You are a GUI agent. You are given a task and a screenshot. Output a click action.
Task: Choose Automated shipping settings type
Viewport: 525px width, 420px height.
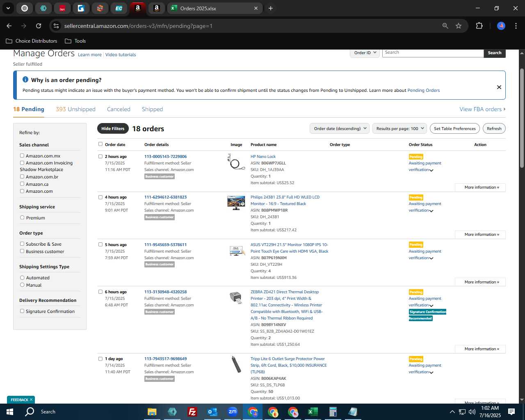click(22, 277)
